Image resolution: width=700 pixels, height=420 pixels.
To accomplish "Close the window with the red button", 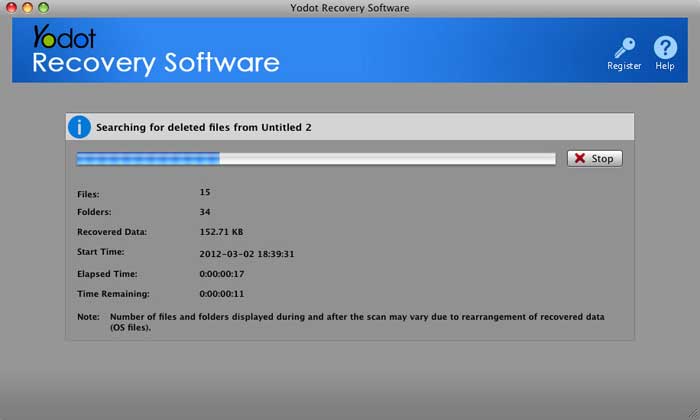I will click(x=12, y=7).
